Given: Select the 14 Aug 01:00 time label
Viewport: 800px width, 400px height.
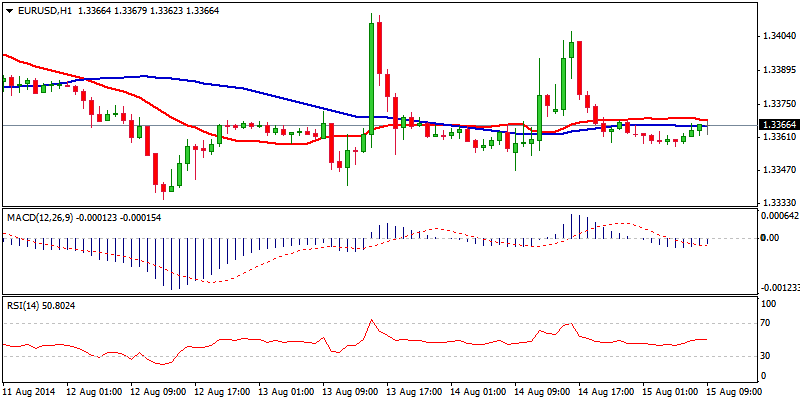Looking at the screenshot, I should [480, 392].
